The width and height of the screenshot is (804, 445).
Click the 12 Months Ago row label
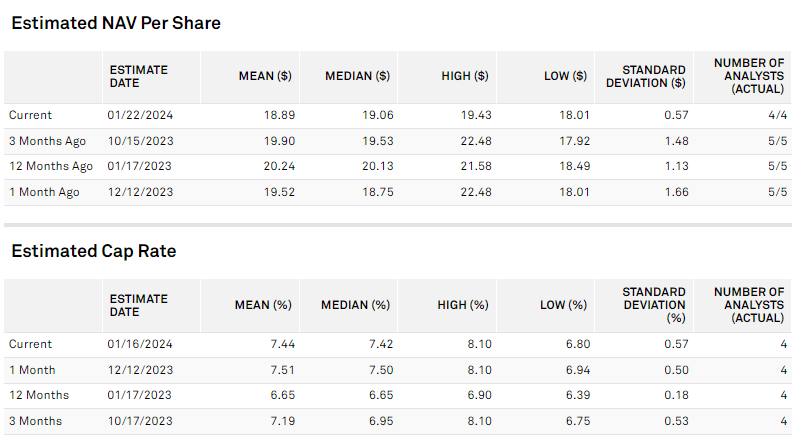click(50, 166)
